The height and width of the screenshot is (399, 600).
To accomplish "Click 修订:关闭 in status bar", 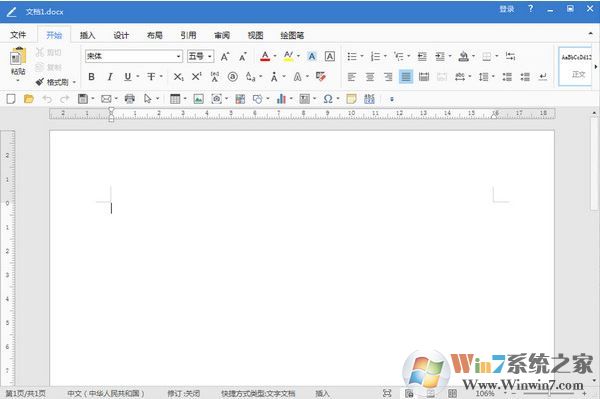I will point(184,393).
